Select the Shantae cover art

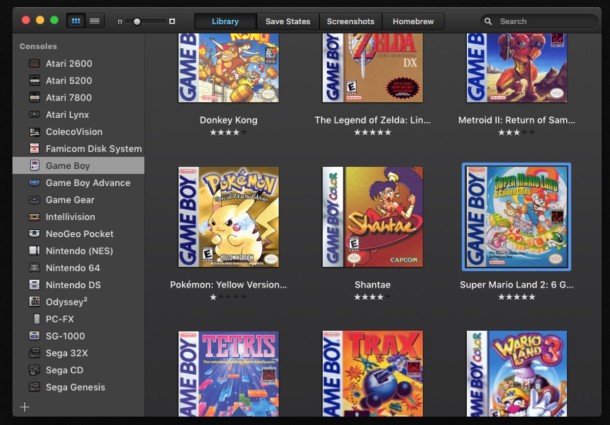(372, 217)
